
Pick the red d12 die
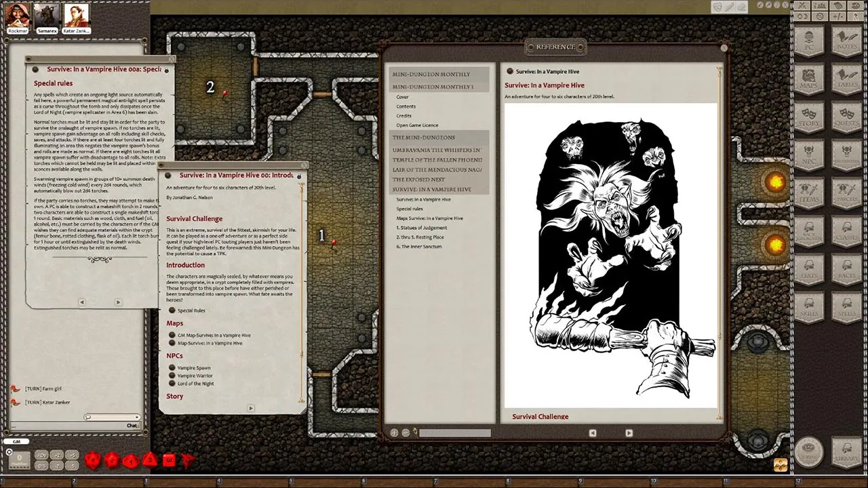[112, 461]
